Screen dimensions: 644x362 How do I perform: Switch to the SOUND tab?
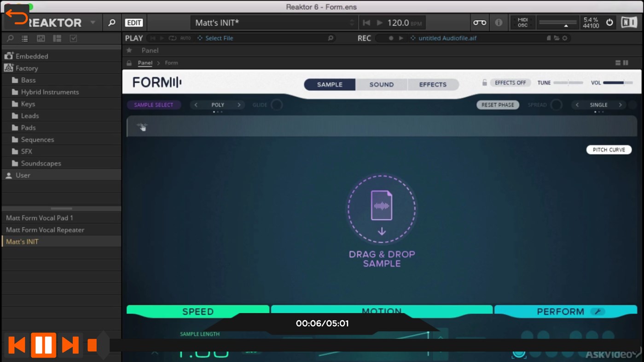coord(382,85)
